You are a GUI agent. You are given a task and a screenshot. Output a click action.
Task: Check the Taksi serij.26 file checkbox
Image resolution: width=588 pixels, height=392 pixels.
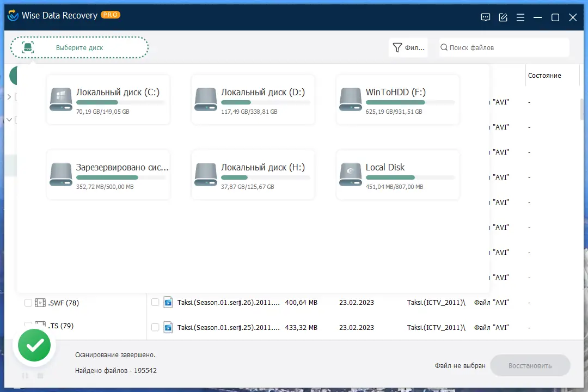click(x=155, y=302)
